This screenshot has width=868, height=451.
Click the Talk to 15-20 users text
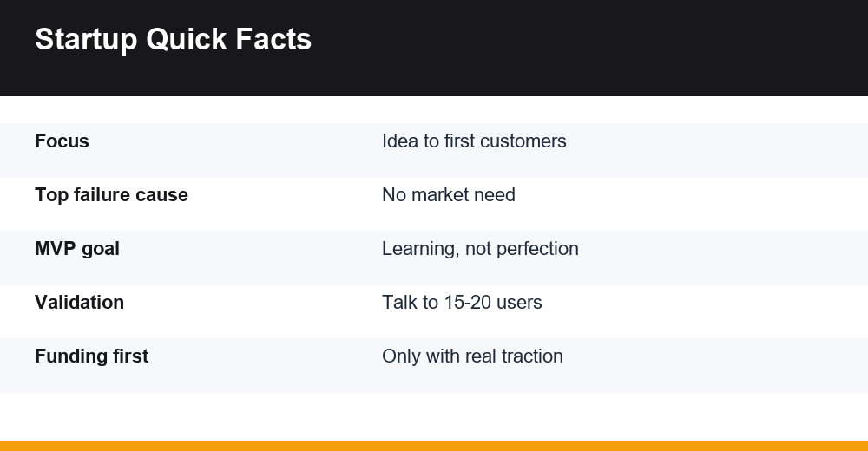pyautogui.click(x=462, y=302)
